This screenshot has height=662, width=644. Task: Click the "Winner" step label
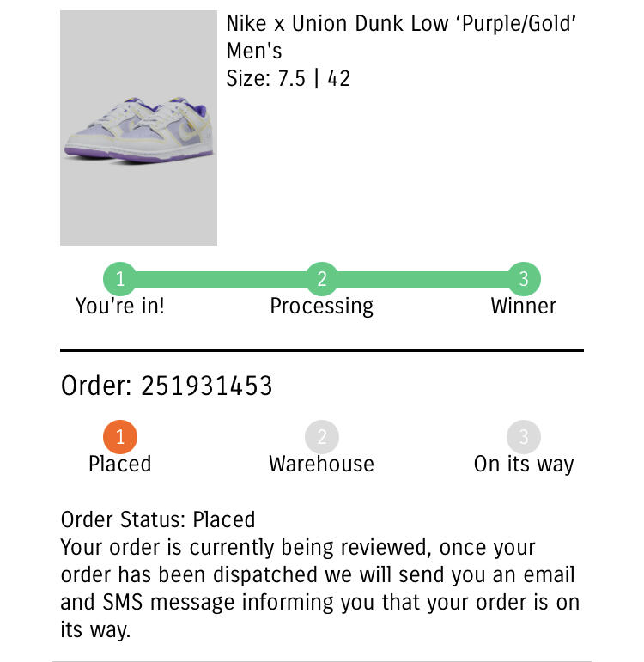(x=523, y=307)
